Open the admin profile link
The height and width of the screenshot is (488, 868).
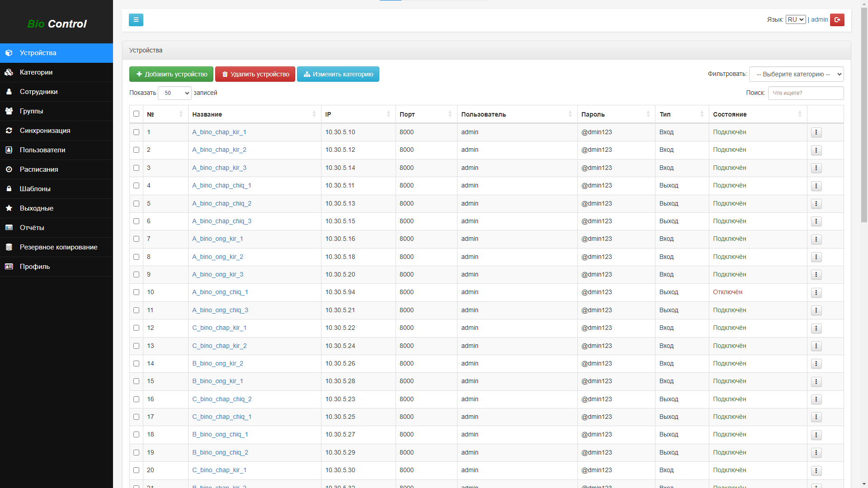coord(820,19)
